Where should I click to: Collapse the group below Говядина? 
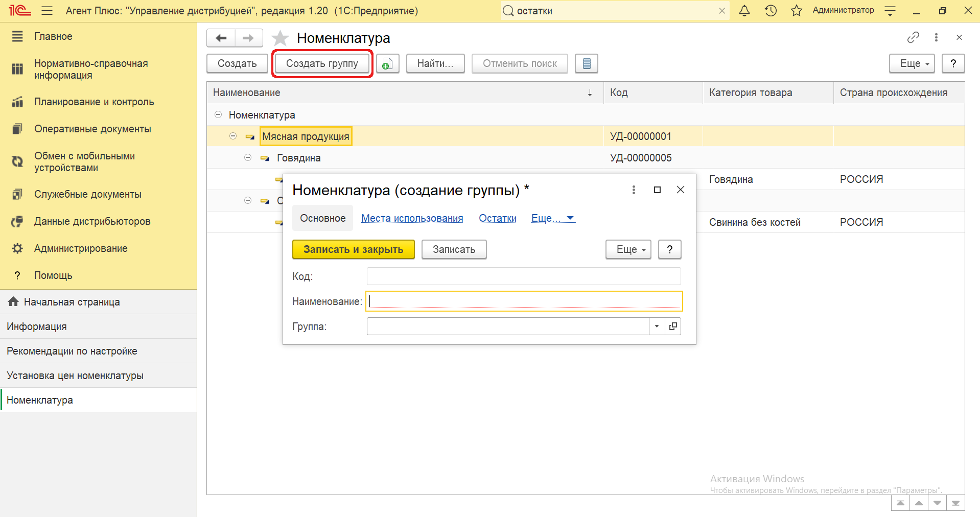tap(248, 200)
